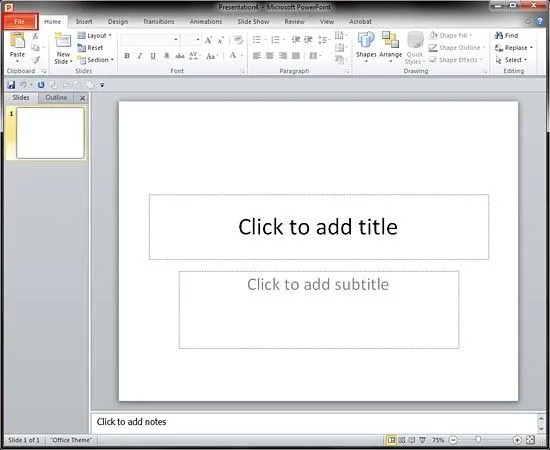
Task: Open the Customize Quick Access Toolbar arrow
Action: click(102, 85)
